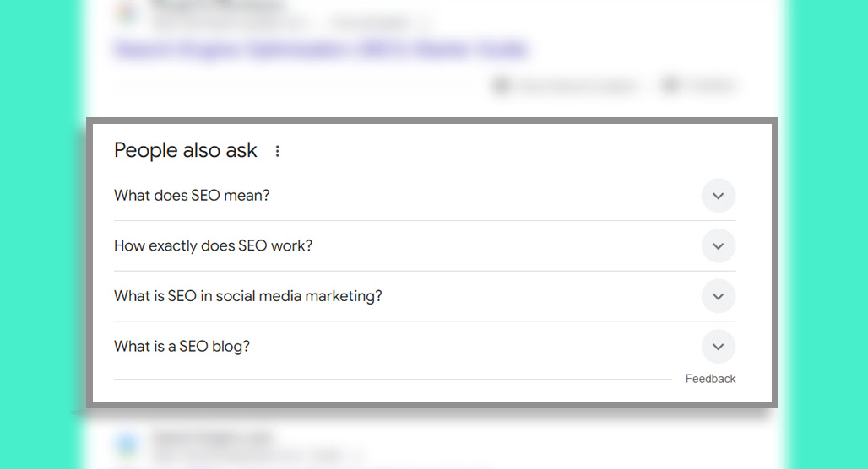Open the blurred purple search result title link
Screen dimensions: 868x469
[321, 49]
